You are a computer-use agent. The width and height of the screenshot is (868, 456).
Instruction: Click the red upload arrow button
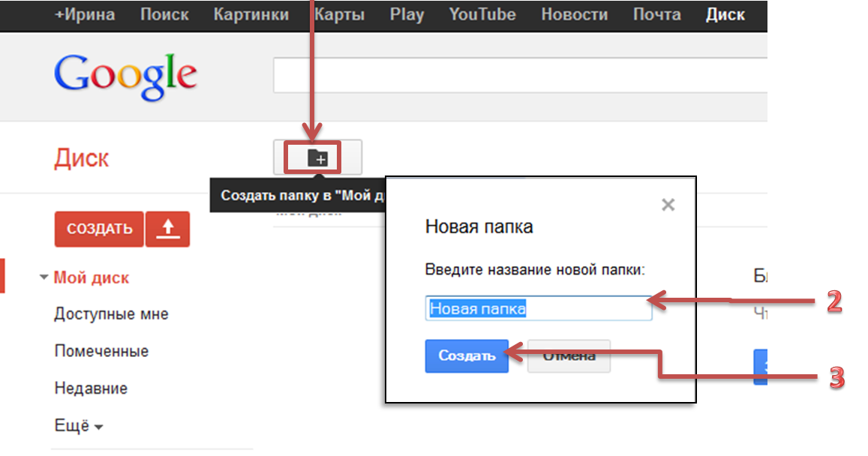pos(168,229)
